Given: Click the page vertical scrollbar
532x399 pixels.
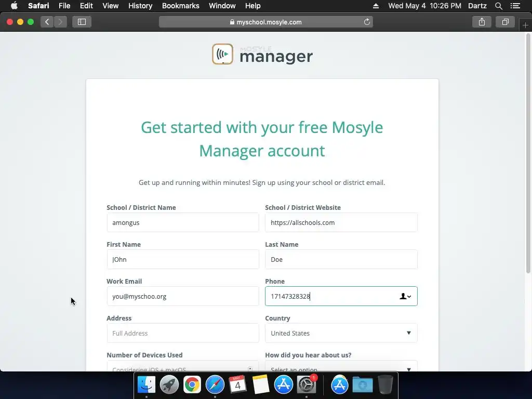Looking at the screenshot, I should pyautogui.click(x=528, y=153).
